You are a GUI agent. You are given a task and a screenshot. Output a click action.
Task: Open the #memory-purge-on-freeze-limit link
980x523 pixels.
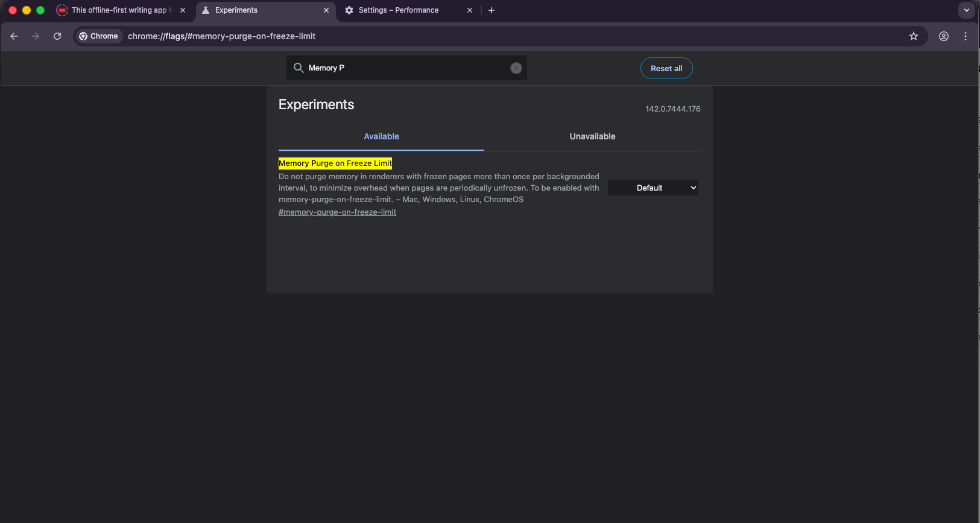coord(337,212)
